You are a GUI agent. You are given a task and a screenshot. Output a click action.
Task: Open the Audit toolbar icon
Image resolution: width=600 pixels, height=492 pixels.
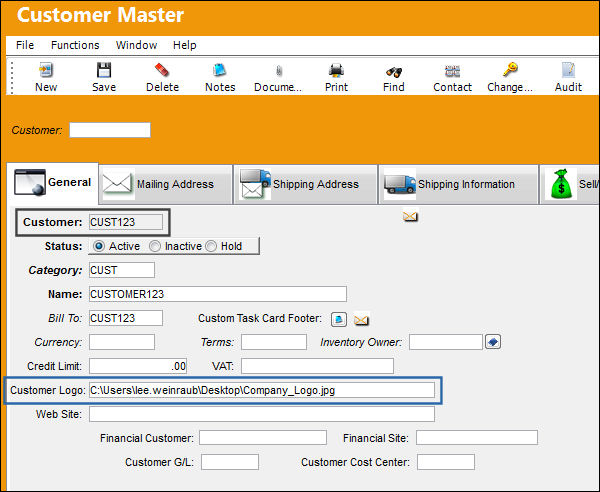pos(568,70)
